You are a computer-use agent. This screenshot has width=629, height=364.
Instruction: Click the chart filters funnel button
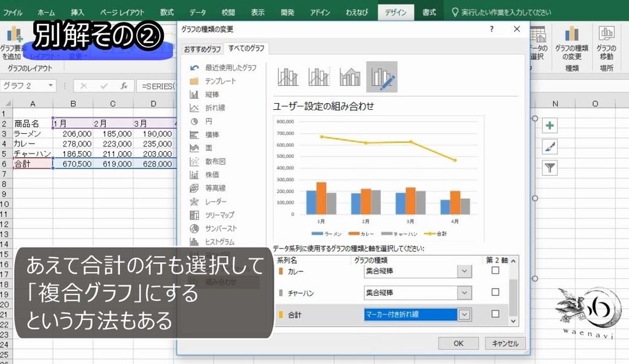(x=550, y=168)
